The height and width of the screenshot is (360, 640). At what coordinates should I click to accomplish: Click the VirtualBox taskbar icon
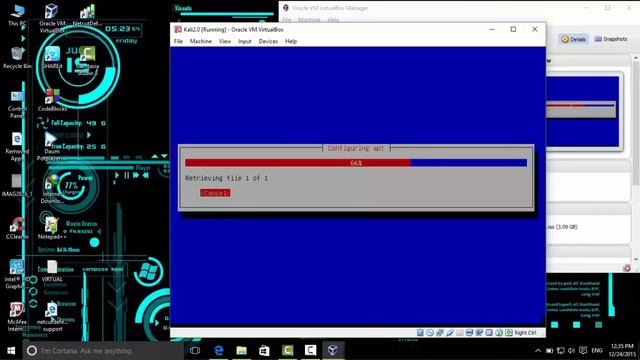(x=333, y=350)
